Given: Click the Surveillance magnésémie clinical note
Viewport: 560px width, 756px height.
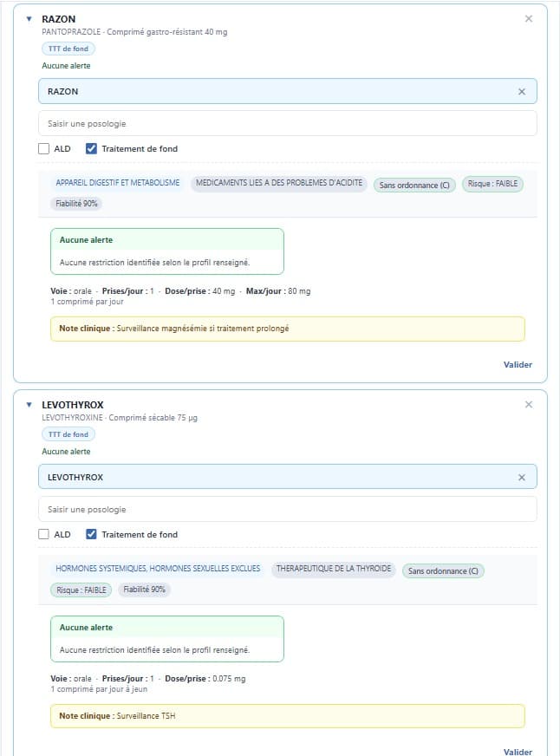Looking at the screenshot, I should (x=288, y=329).
